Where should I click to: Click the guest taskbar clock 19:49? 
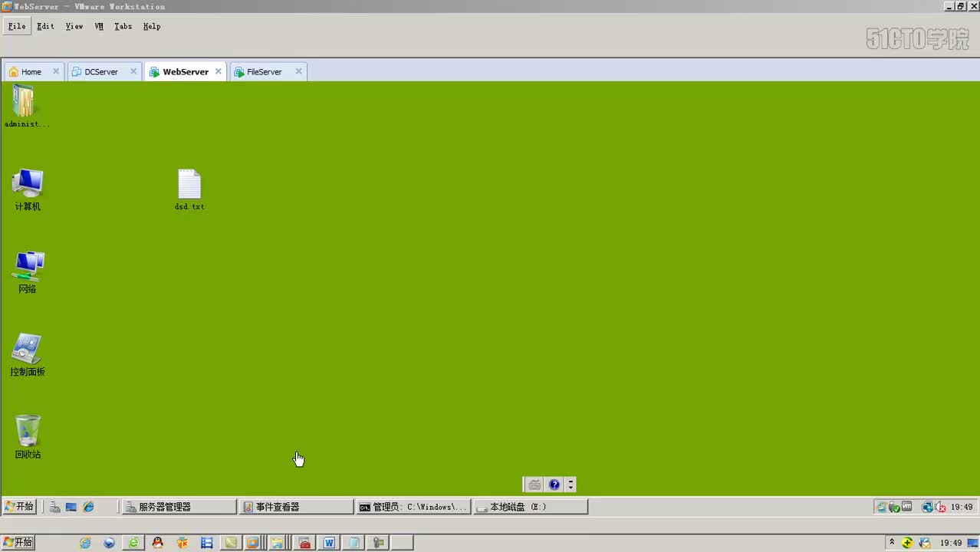point(962,507)
